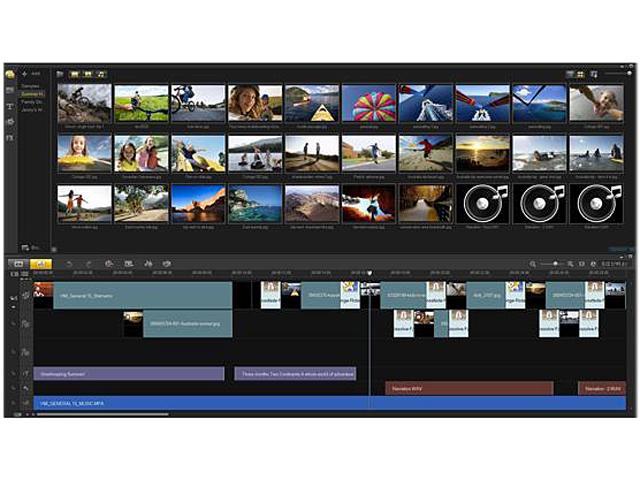Click the import media folder icon
640x480 pixels.
click(x=60, y=74)
